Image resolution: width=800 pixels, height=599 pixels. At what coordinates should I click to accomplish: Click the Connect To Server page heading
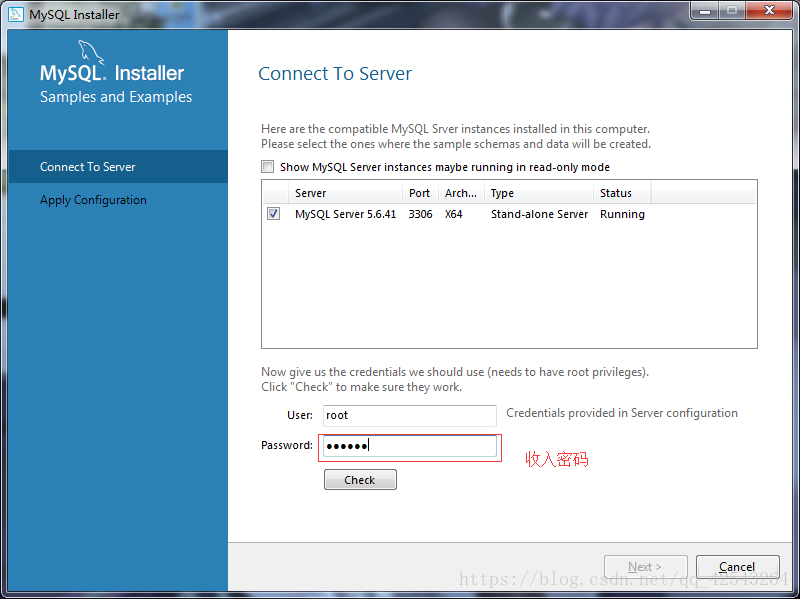(335, 73)
